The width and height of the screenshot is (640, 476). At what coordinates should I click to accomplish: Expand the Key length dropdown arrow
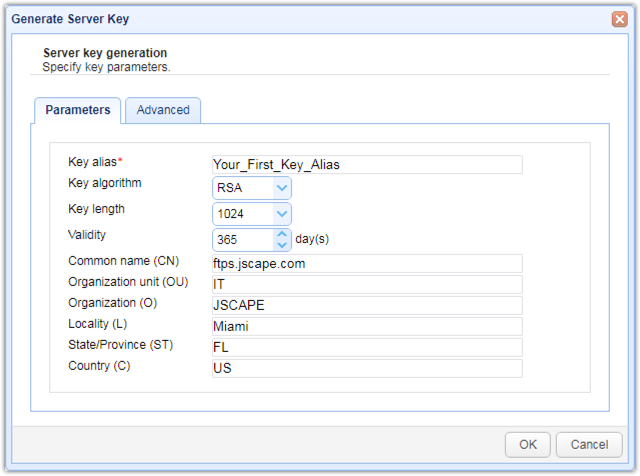[282, 214]
